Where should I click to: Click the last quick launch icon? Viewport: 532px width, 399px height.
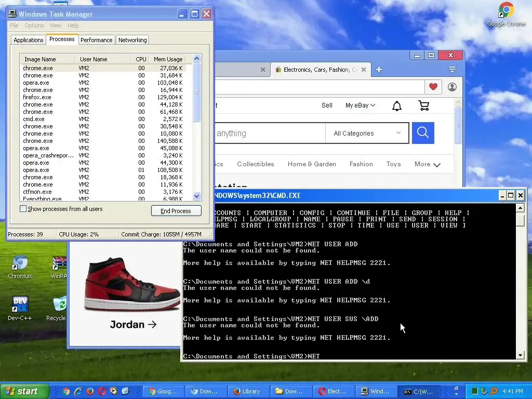tap(125, 391)
